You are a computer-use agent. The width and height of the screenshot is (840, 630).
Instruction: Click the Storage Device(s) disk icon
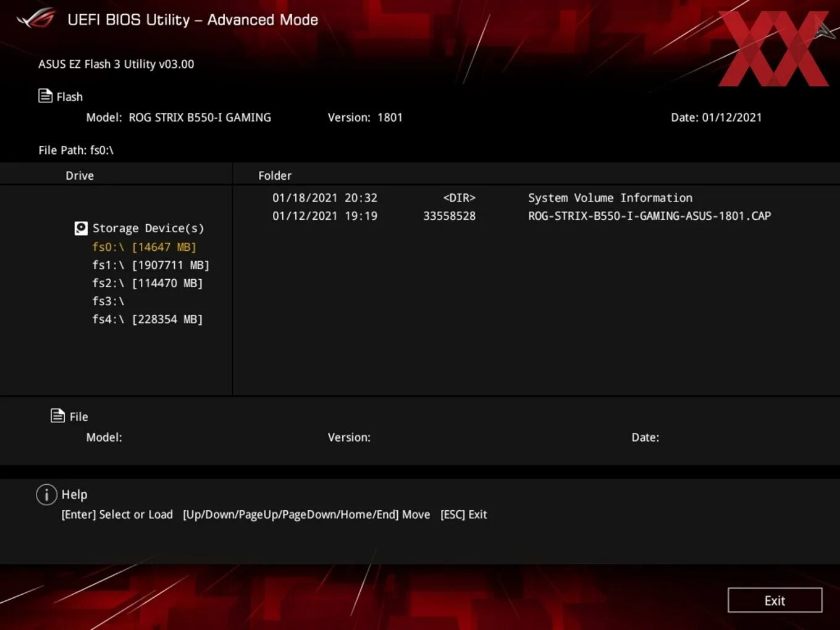(x=81, y=229)
